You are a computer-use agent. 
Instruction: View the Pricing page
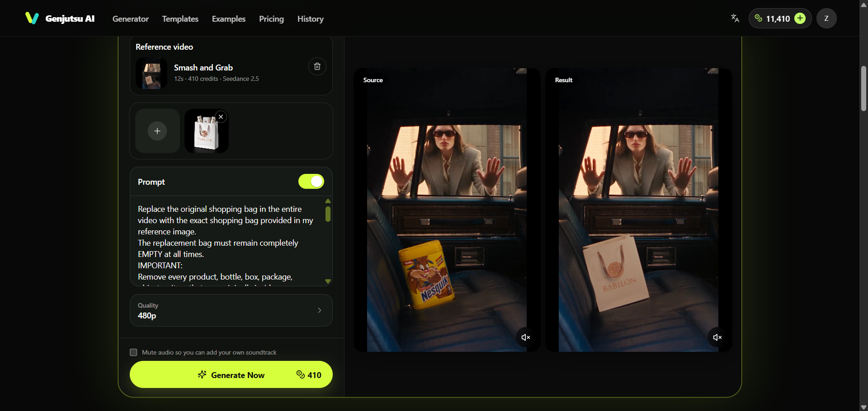[x=271, y=19]
